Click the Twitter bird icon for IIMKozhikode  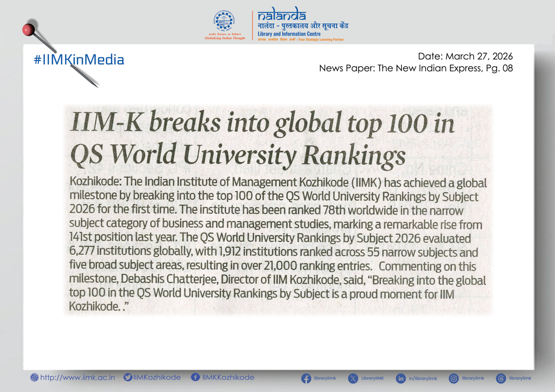(x=128, y=378)
